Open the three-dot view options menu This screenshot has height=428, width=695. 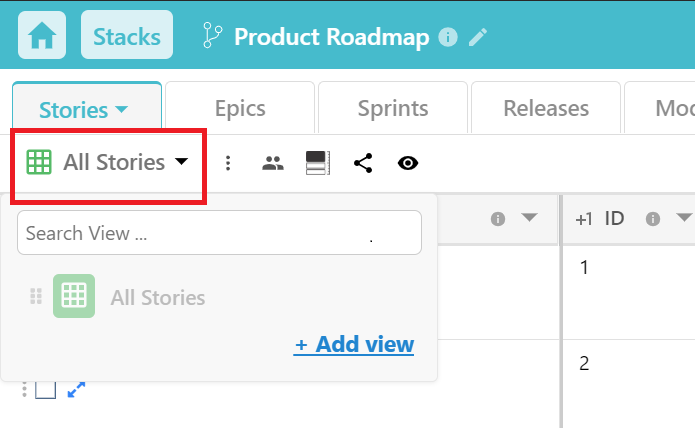coord(228,163)
